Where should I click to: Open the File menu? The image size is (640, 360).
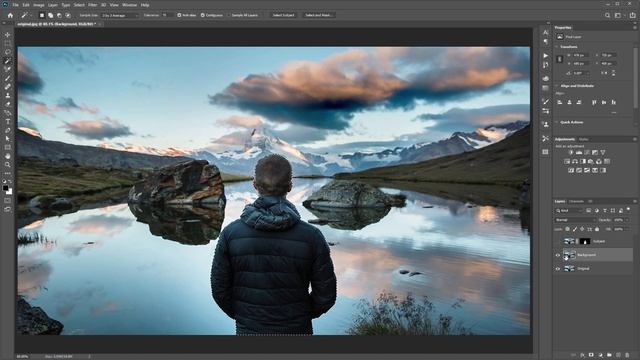[x=15, y=5]
